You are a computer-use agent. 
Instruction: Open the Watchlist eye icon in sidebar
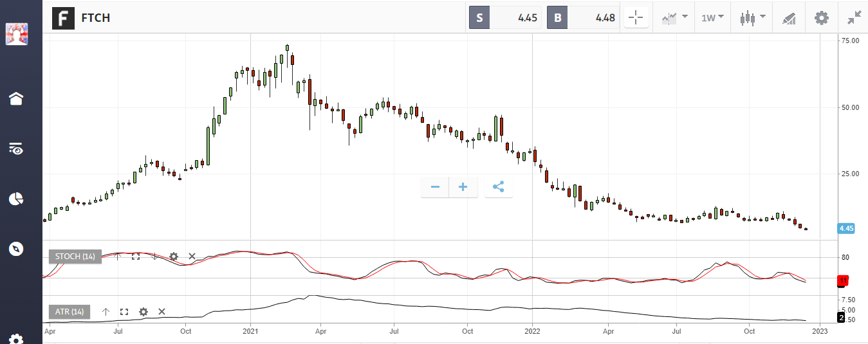pos(16,149)
